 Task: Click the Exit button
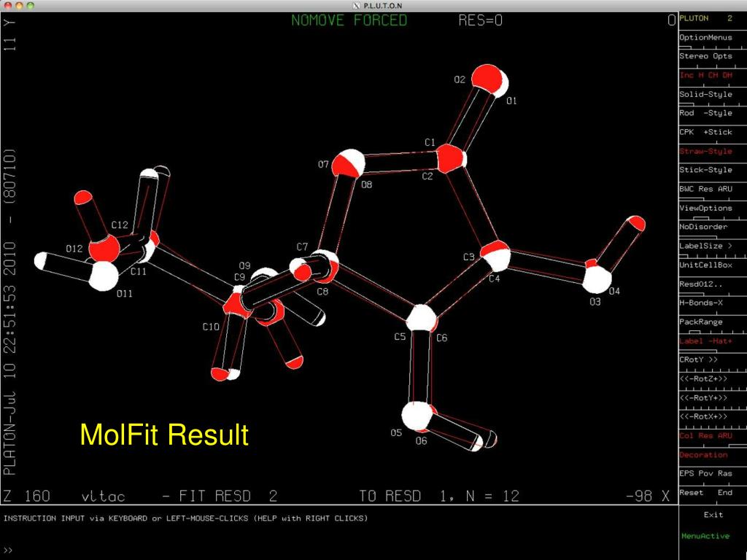(713, 515)
